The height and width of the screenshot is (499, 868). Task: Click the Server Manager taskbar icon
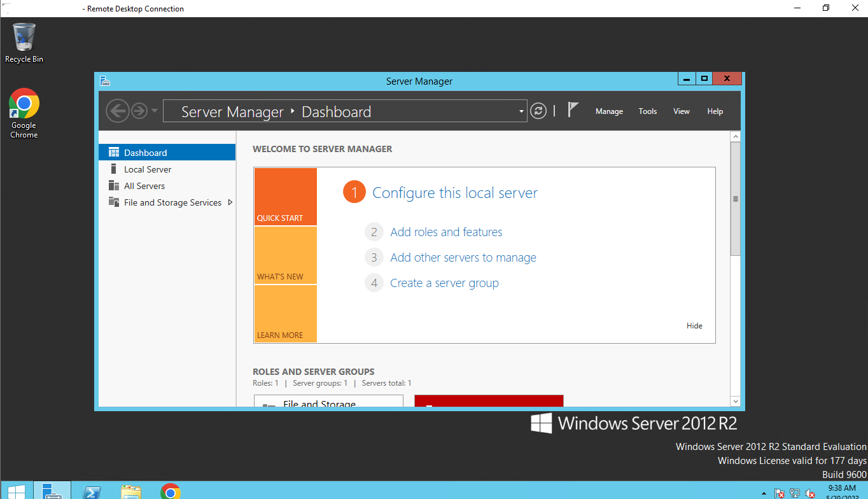pyautogui.click(x=52, y=491)
